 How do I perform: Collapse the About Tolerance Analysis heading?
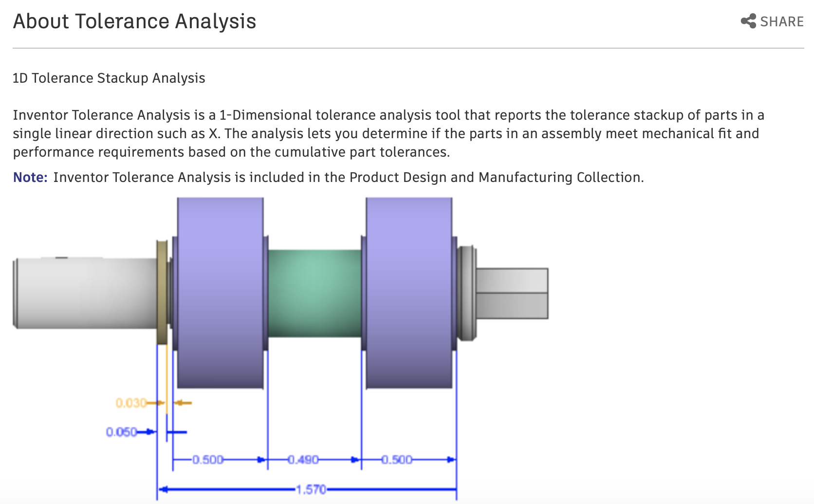pyautogui.click(x=135, y=21)
